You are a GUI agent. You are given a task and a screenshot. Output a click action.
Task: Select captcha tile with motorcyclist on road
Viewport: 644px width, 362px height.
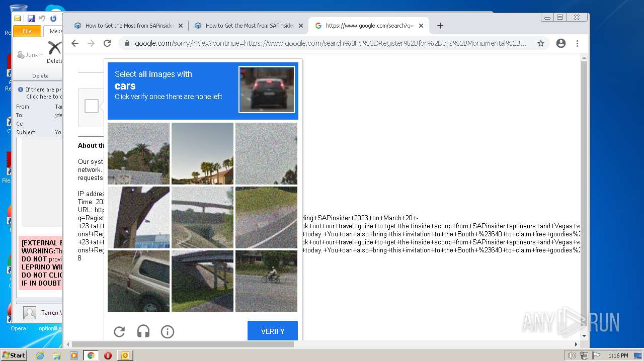266,282
